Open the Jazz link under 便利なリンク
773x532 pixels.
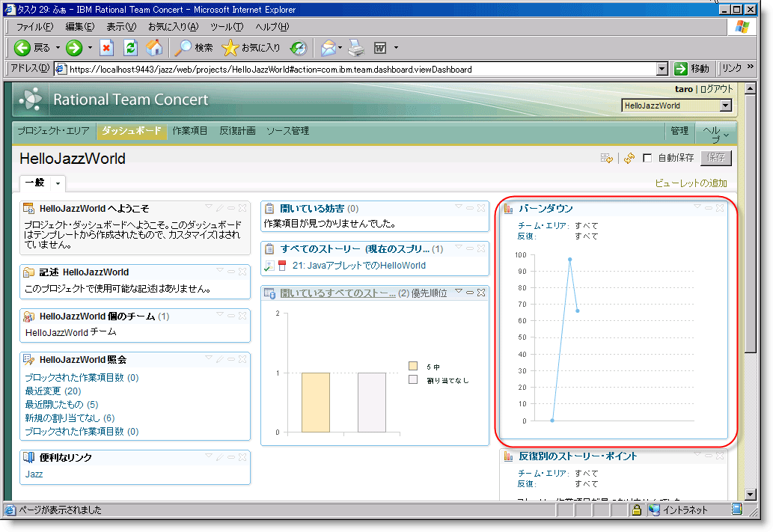click(x=34, y=474)
